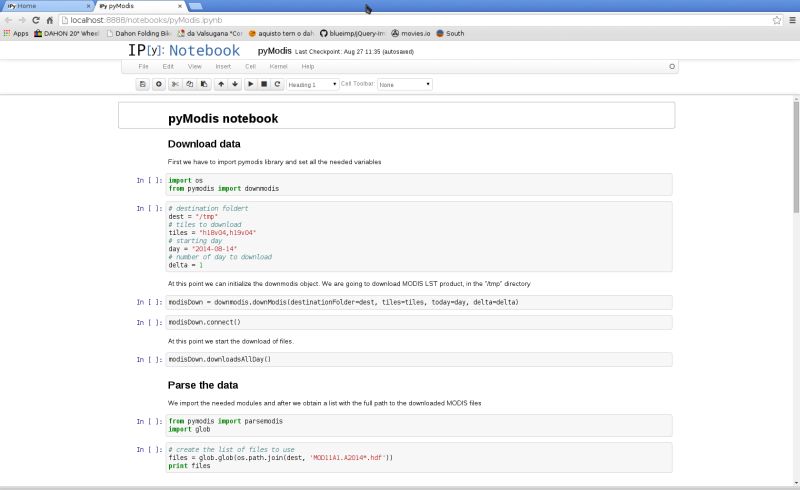Copy the selected cell
800x490 pixels.
point(189,84)
